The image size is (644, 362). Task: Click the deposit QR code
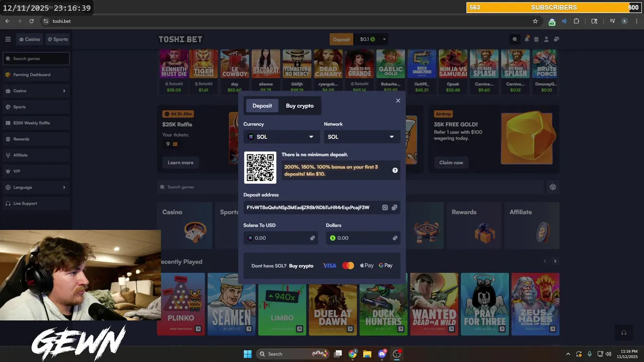260,167
